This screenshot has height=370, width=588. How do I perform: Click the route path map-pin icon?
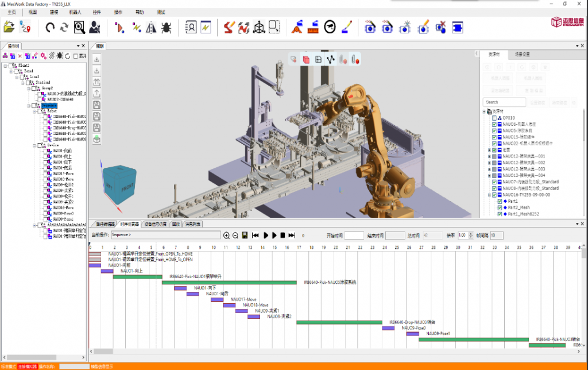(25, 28)
